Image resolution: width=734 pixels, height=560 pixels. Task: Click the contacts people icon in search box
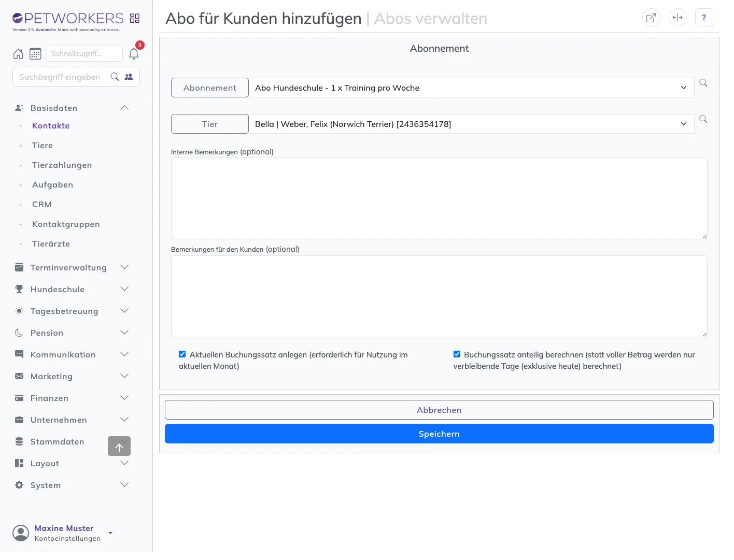click(x=129, y=77)
